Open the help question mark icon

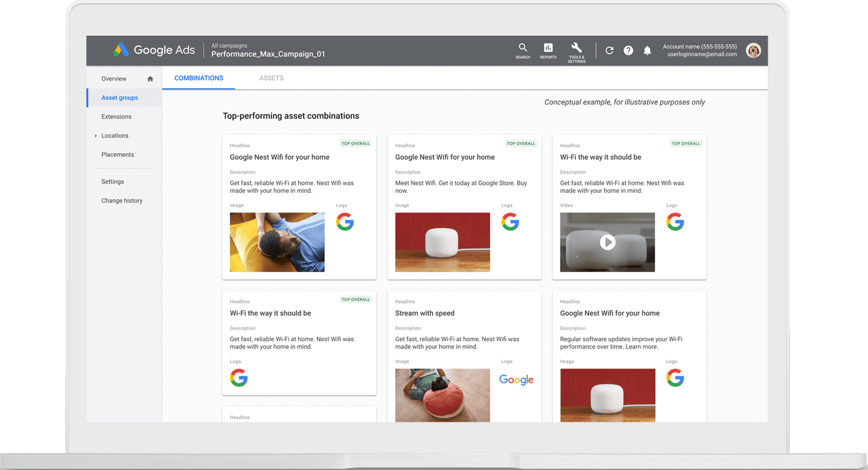click(x=628, y=51)
